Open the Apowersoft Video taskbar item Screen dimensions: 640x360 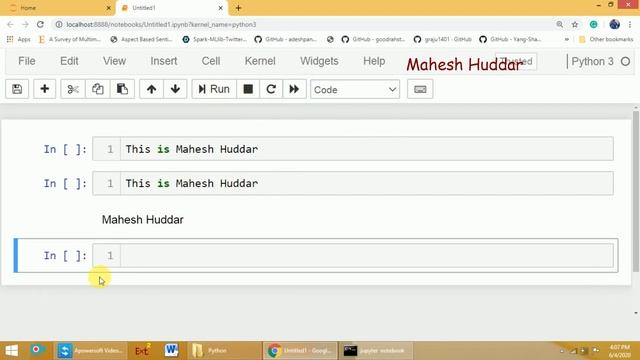(x=90, y=351)
